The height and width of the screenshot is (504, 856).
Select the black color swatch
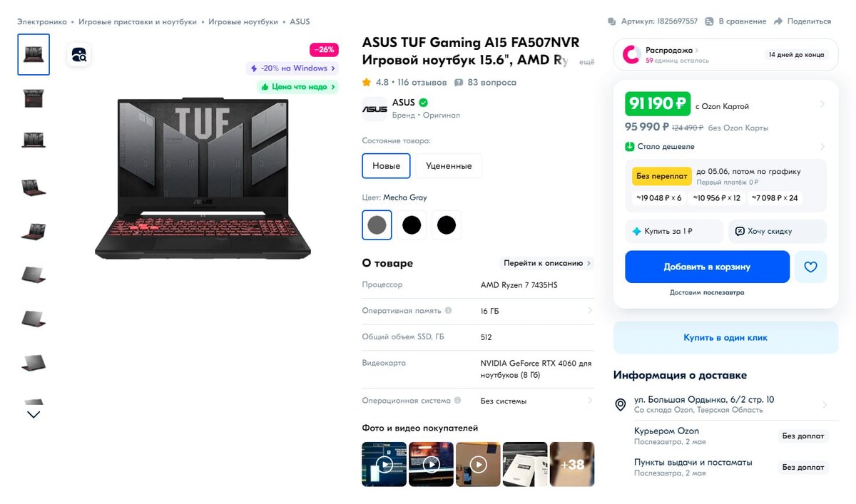point(412,225)
